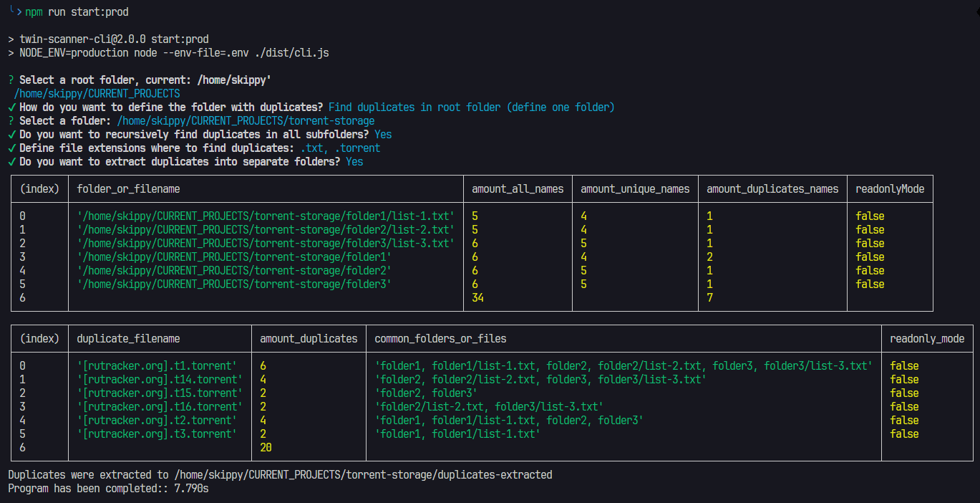
Task: Select the twin-scanner-cli@2.0.0 start:prod line
Action: (108, 39)
